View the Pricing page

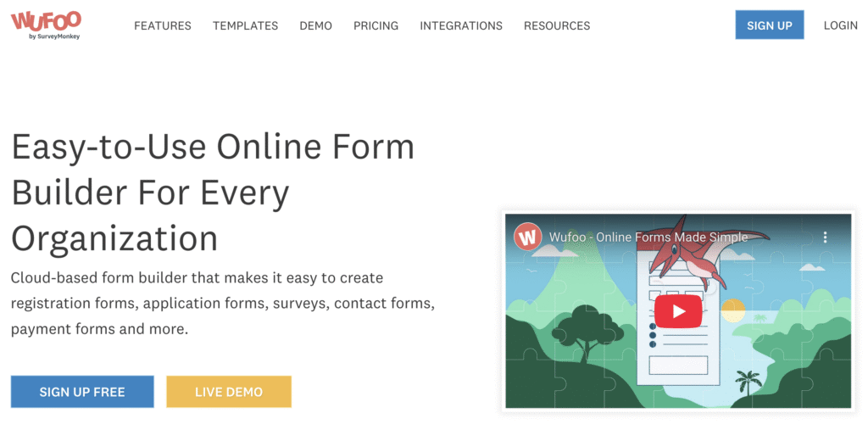point(376,25)
